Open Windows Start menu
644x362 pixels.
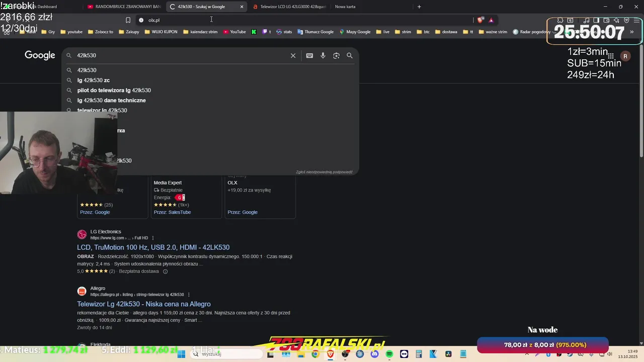181,354
